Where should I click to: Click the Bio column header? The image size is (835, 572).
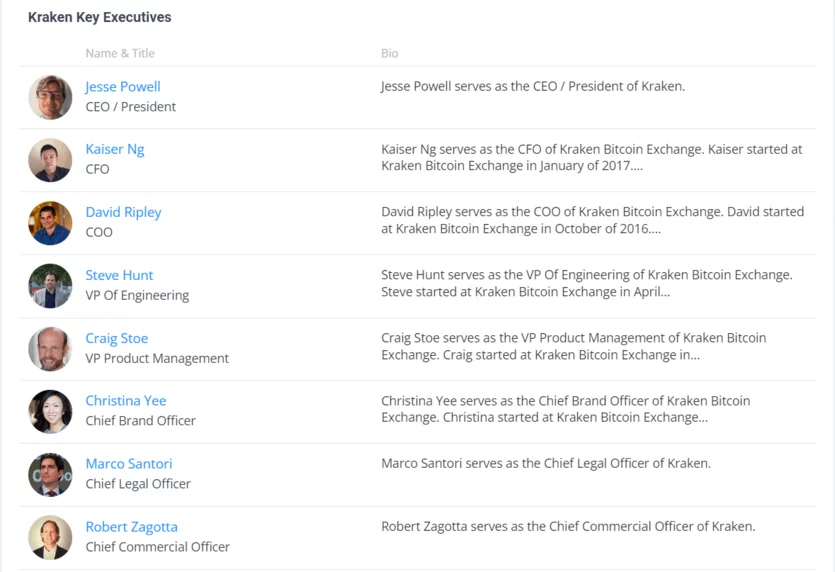(x=389, y=53)
